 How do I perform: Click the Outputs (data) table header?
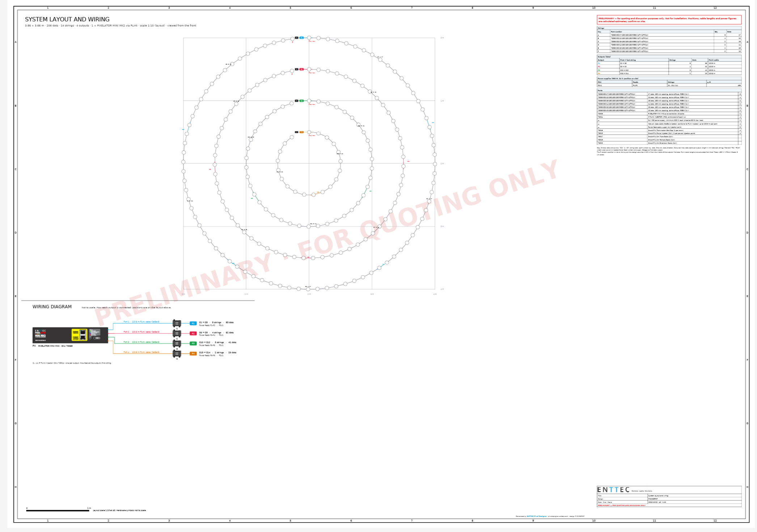pos(669,57)
